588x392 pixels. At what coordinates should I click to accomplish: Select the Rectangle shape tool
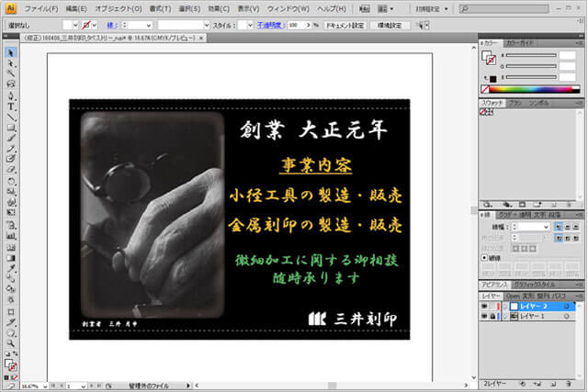pos(11,128)
